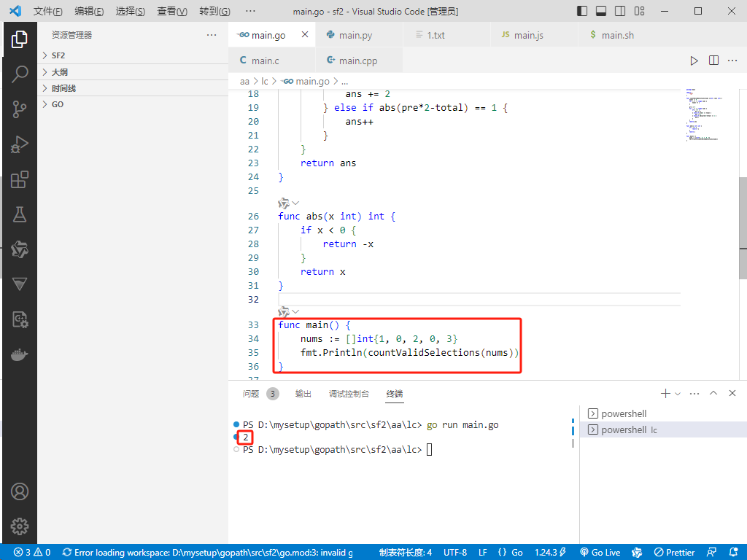Click Go version 1.24.3 in status bar
Viewport: 747px width, 560px height.
tap(550, 553)
